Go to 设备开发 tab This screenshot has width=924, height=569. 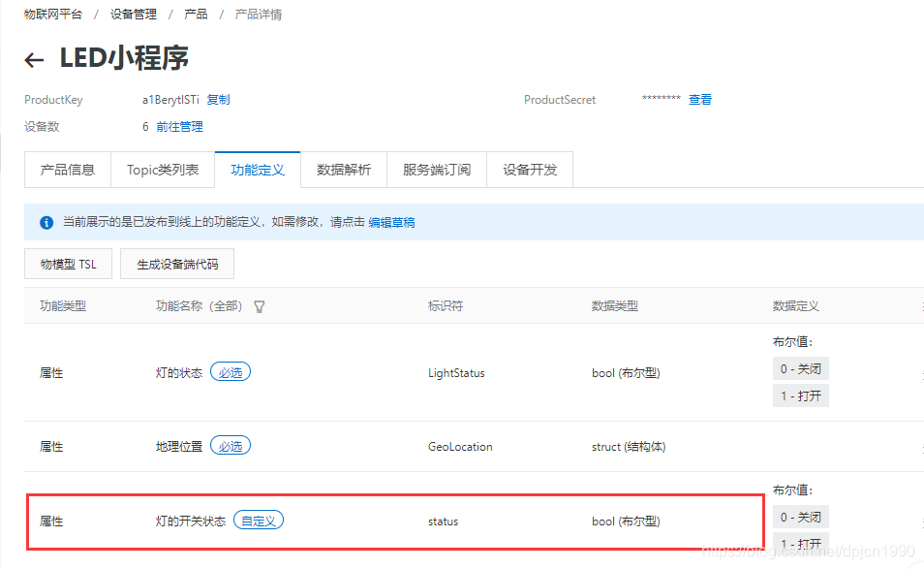(530, 170)
